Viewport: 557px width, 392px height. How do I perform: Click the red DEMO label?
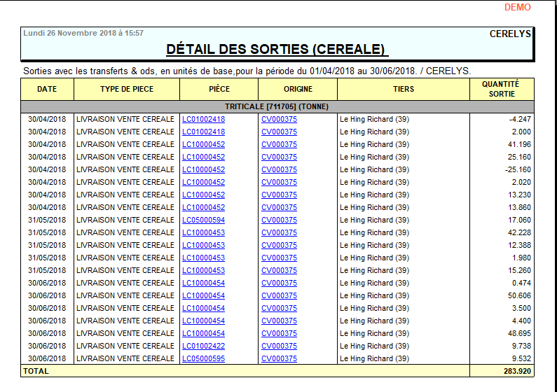[517, 7]
